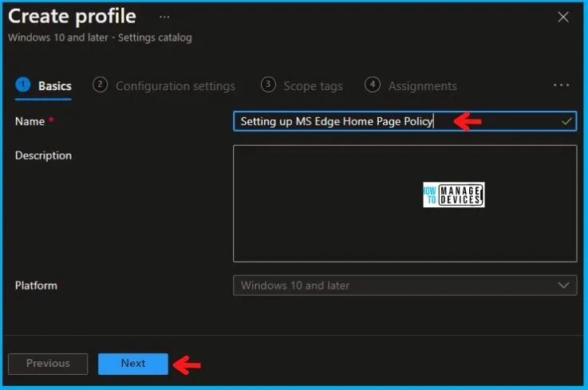The width and height of the screenshot is (588, 390).
Task: Open the wizard steps overflow ellipsis
Action: pos(561,85)
